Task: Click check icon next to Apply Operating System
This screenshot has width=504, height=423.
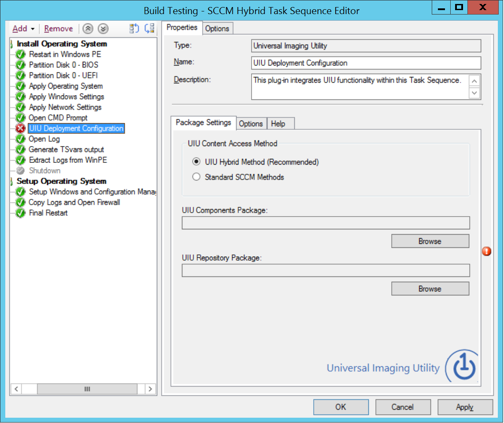Action: 21,86
